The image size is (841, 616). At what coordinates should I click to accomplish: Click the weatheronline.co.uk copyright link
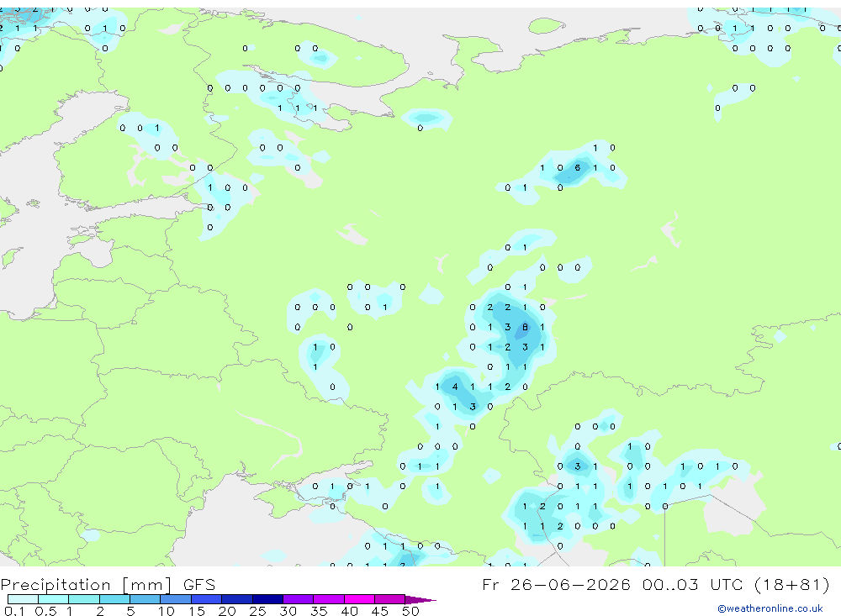[x=770, y=608]
